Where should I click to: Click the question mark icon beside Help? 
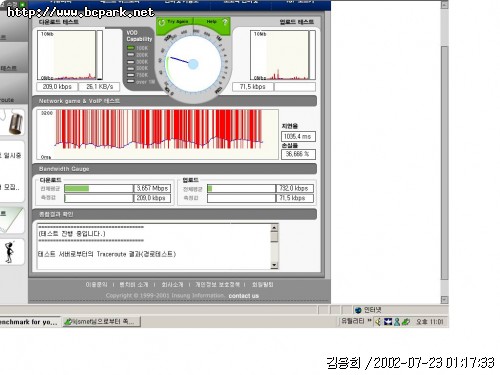pos(225,22)
